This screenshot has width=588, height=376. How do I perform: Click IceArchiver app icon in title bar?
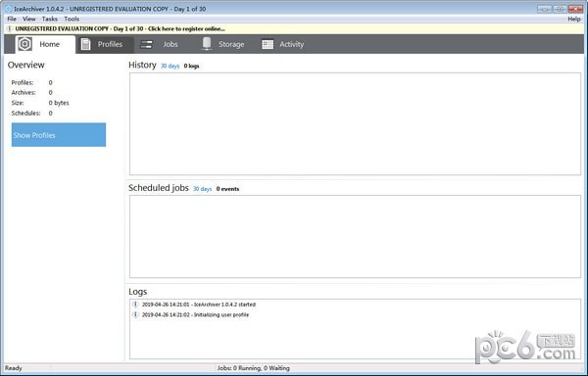tap(9, 9)
